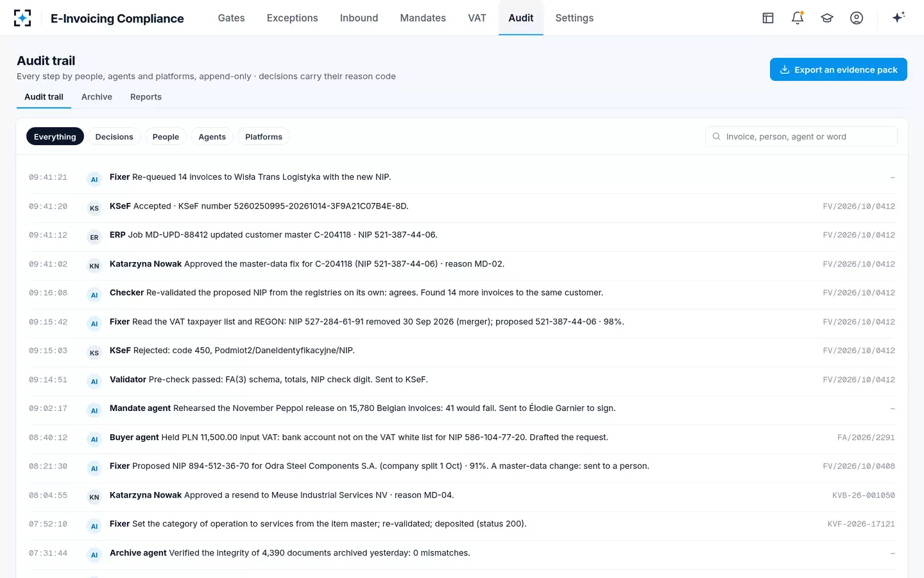The height and width of the screenshot is (578, 924).
Task: Select the Everything filter chip
Action: (55, 136)
